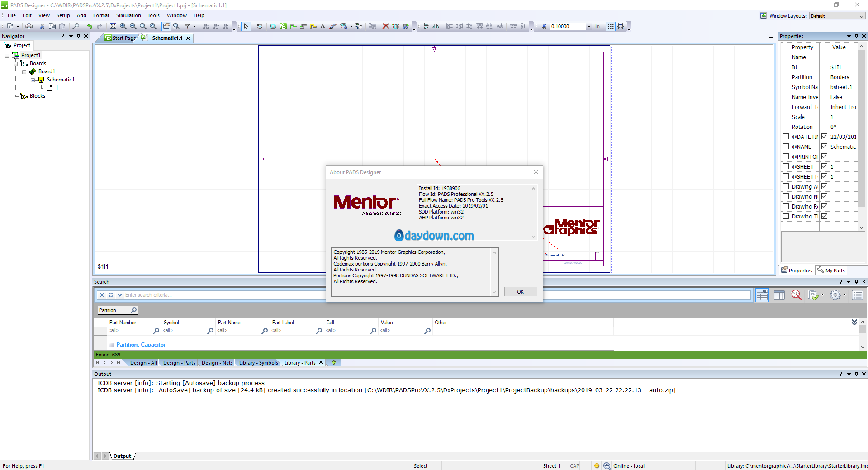
Task: Add a new search tab with plus icon
Action: (334, 362)
